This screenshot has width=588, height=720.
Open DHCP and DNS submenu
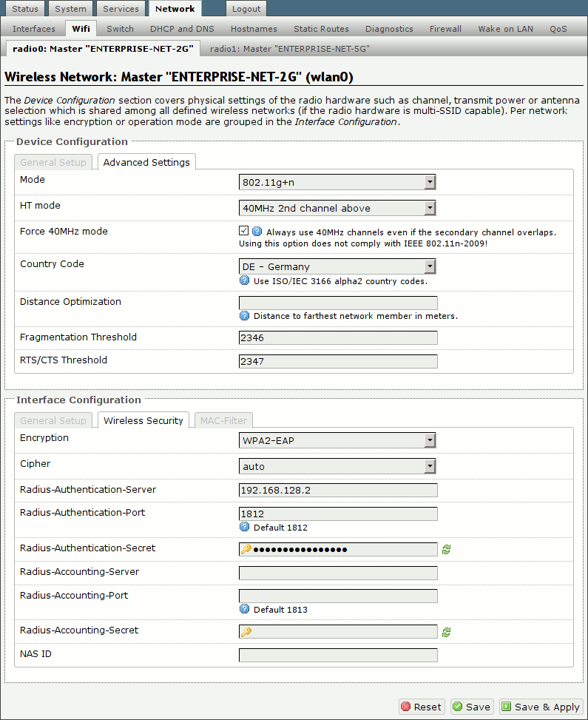pos(182,28)
